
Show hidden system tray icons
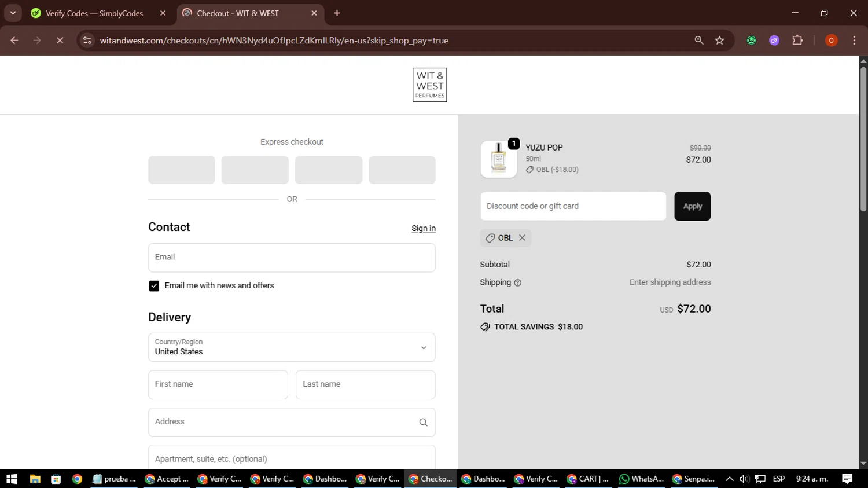tap(729, 479)
